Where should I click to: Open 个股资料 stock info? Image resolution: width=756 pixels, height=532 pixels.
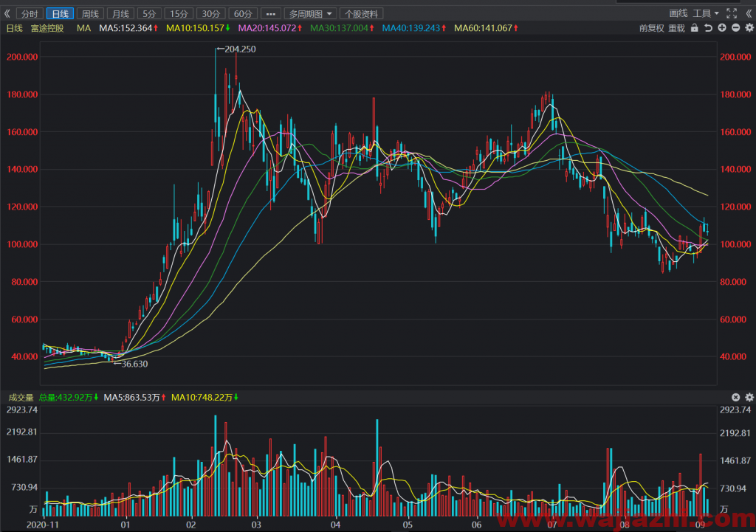click(362, 13)
